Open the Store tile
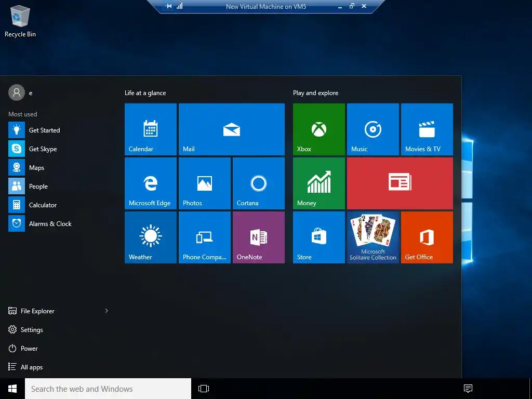532x399 pixels. coord(319,237)
